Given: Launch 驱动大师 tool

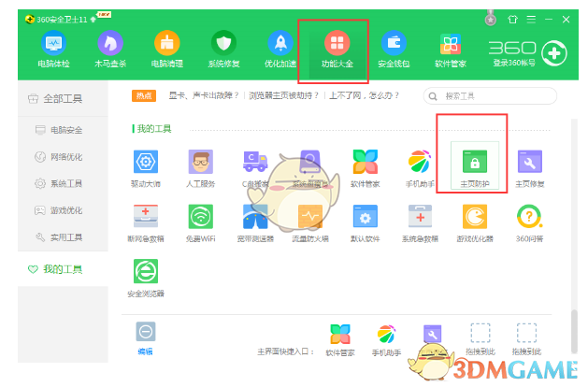Looking at the screenshot, I should [x=146, y=168].
